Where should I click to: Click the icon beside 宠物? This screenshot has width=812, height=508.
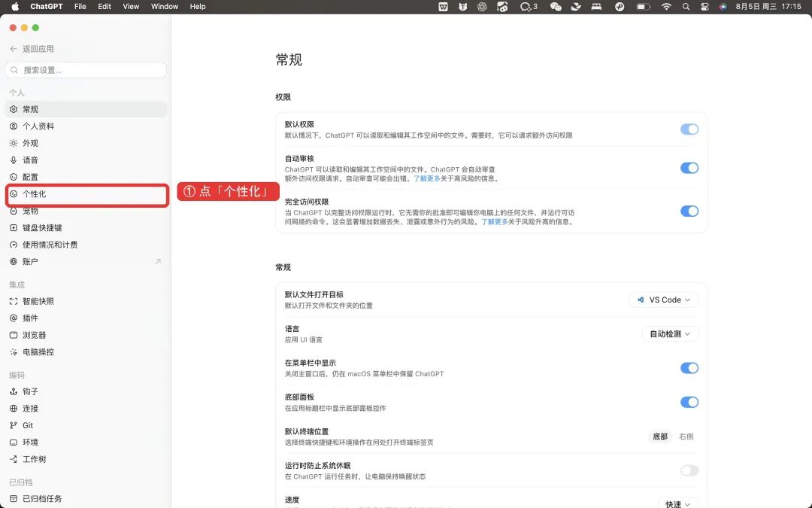point(14,211)
